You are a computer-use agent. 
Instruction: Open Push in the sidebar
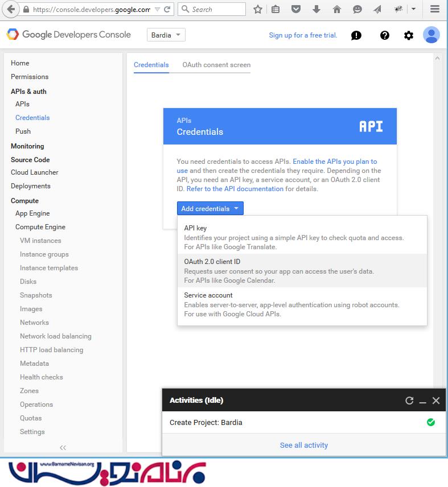pos(23,131)
